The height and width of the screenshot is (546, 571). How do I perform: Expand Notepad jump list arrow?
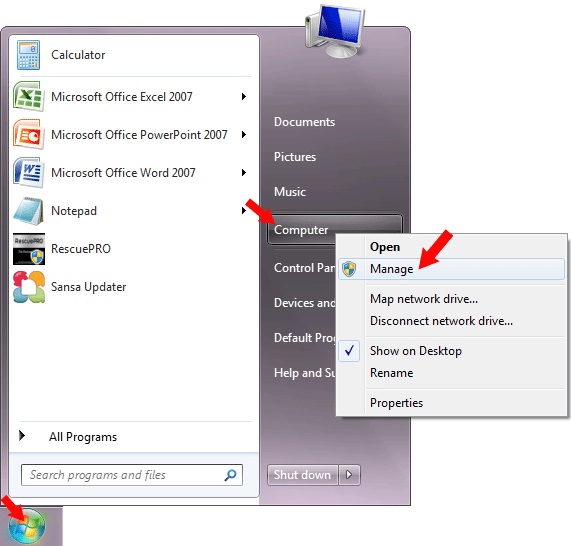[244, 210]
